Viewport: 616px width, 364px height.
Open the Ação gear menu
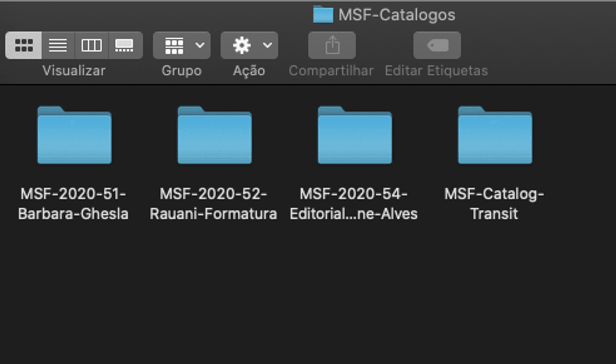[x=249, y=46]
